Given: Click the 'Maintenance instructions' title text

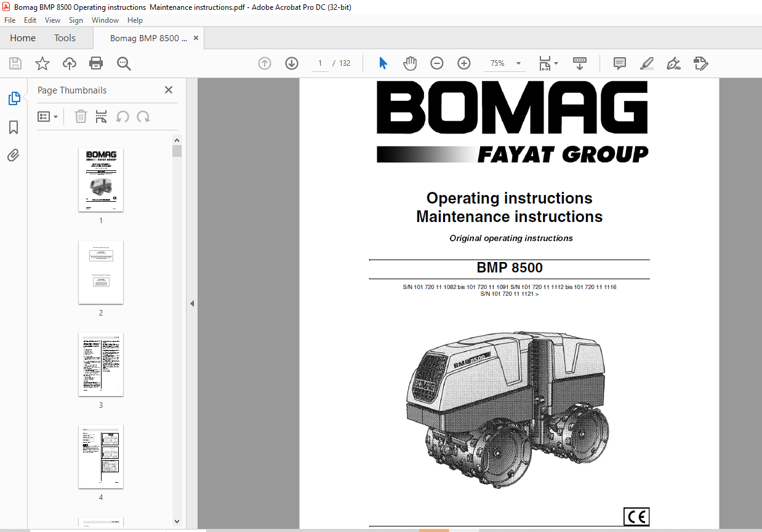Looking at the screenshot, I should 510,216.
